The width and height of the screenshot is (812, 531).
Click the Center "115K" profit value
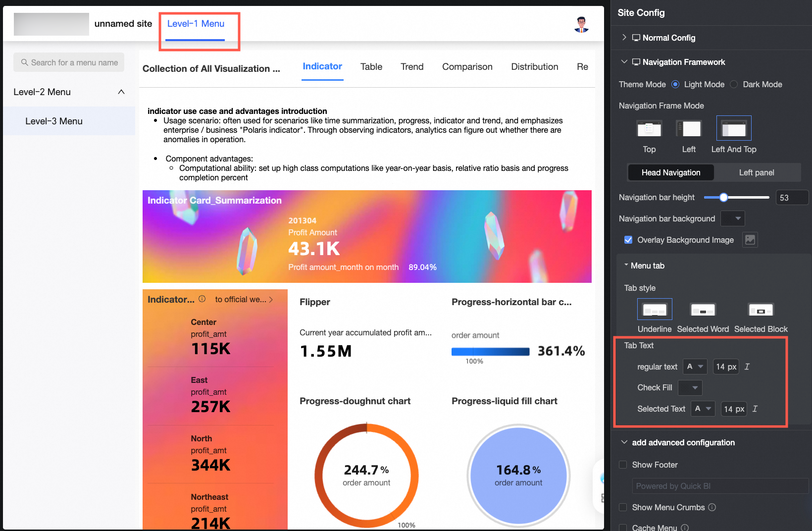pos(211,349)
